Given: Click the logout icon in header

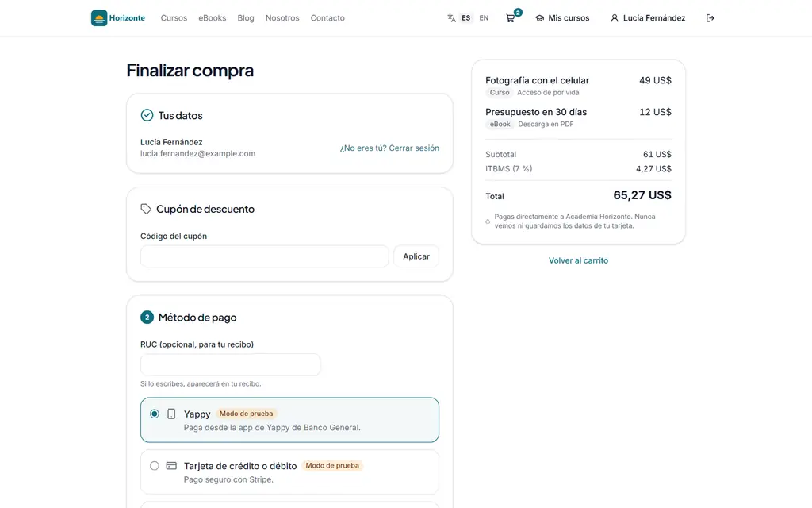Looking at the screenshot, I should (710, 18).
